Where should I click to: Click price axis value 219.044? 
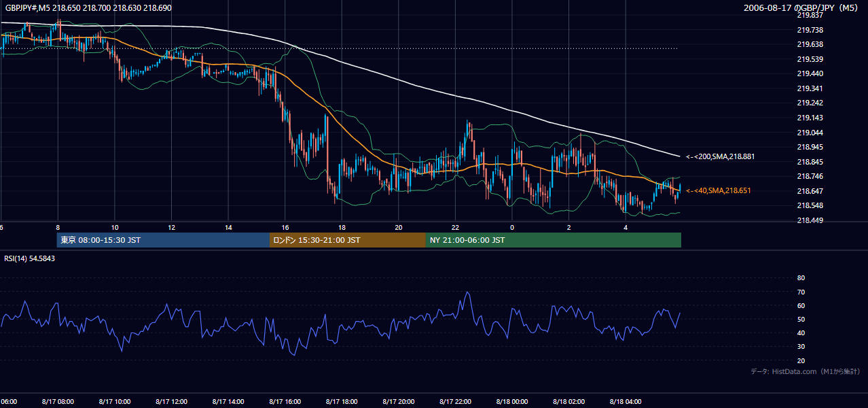click(x=810, y=133)
